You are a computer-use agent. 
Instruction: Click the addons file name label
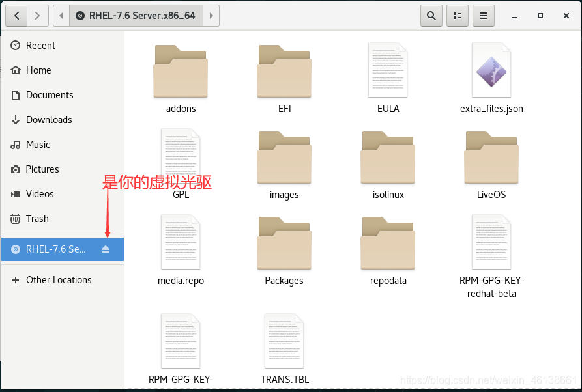point(181,109)
